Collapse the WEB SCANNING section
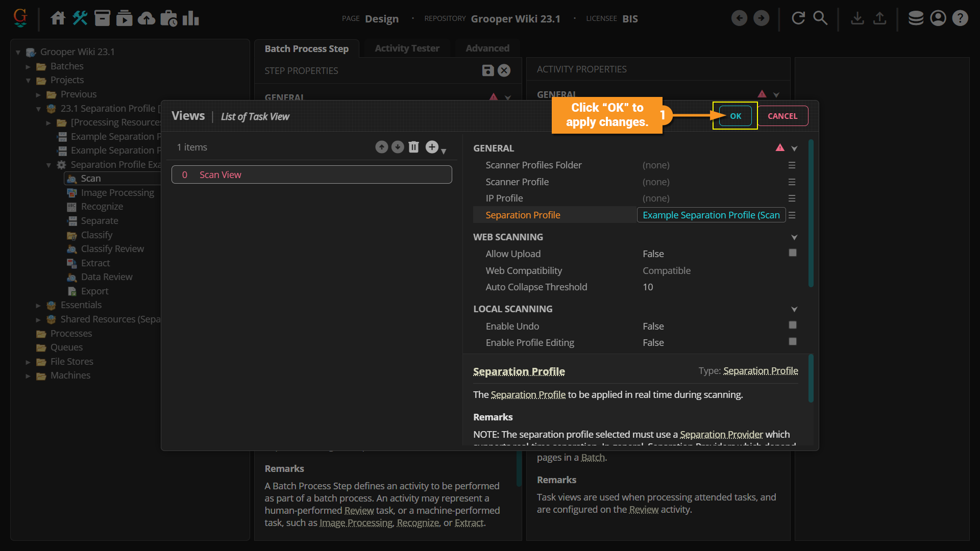The height and width of the screenshot is (551, 980). (794, 237)
